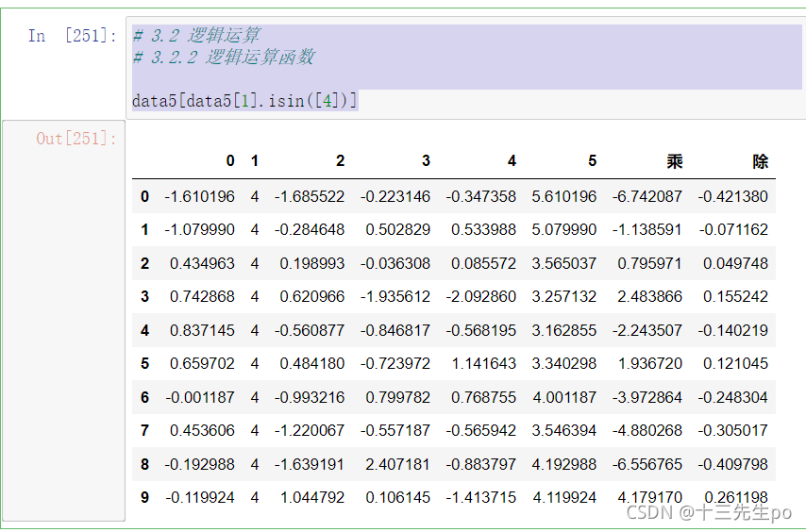Click the cell value -4.880268
The width and height of the screenshot is (806, 532).
click(647, 430)
